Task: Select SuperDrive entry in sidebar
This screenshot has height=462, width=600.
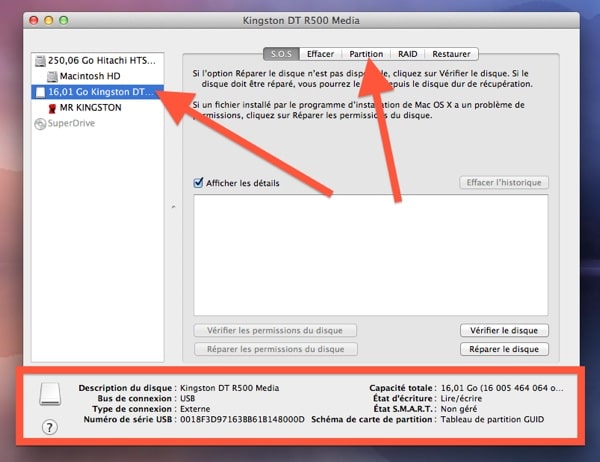Action: click(x=98, y=123)
